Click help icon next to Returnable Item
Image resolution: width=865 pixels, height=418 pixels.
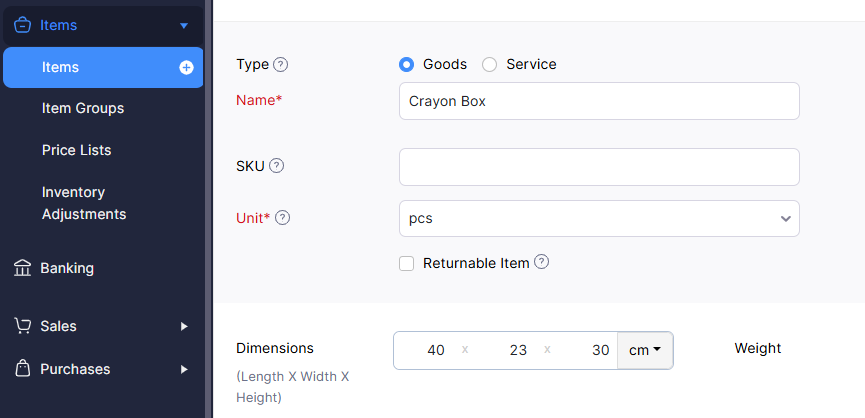click(542, 263)
